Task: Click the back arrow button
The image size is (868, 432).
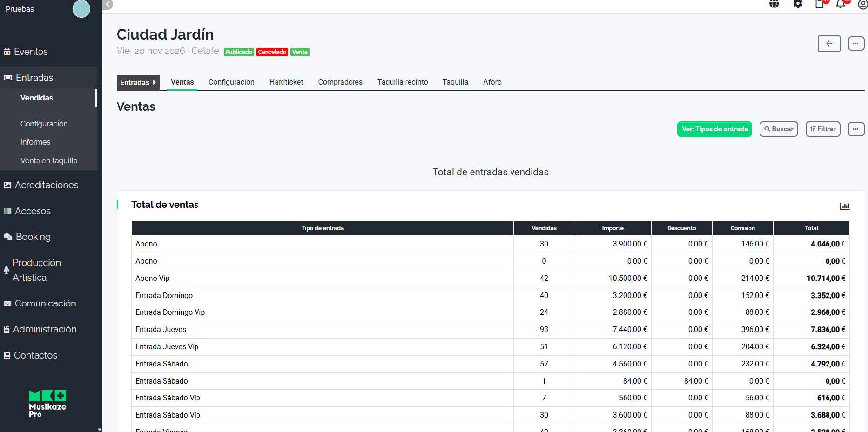Action: click(829, 44)
